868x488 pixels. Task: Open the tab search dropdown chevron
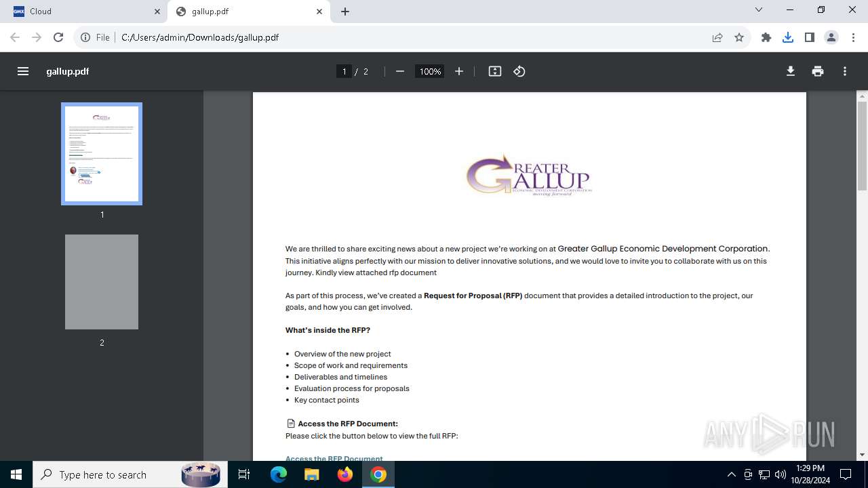coord(759,10)
